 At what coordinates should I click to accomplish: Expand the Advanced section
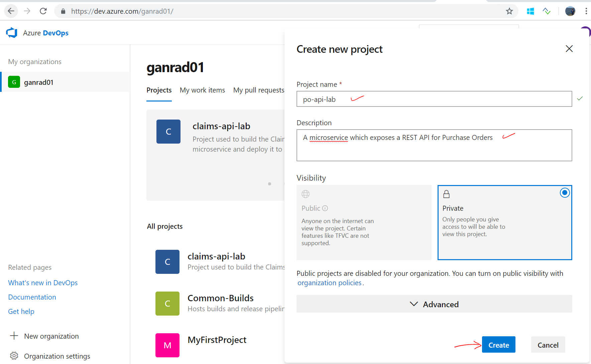(434, 304)
